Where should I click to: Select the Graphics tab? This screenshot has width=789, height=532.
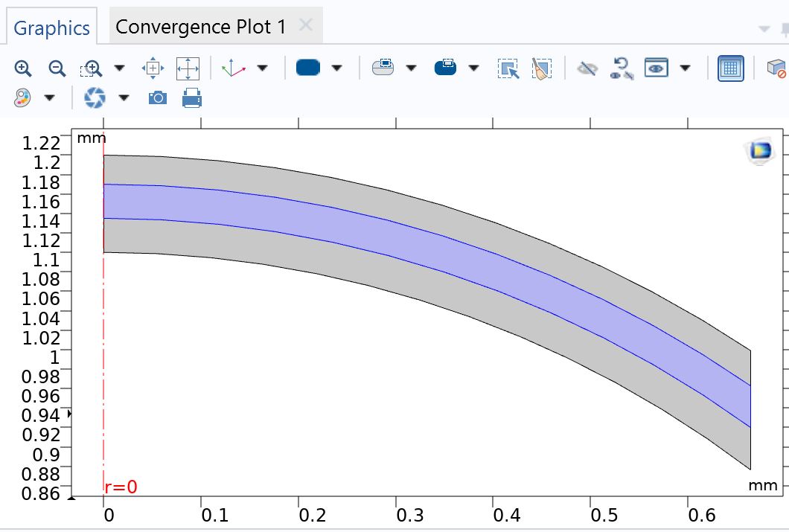(x=51, y=28)
